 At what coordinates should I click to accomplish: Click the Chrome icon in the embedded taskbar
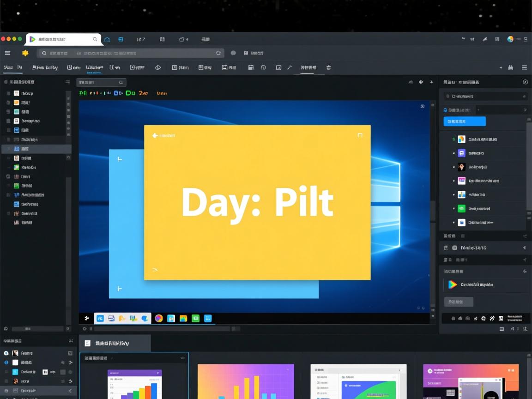(158, 318)
